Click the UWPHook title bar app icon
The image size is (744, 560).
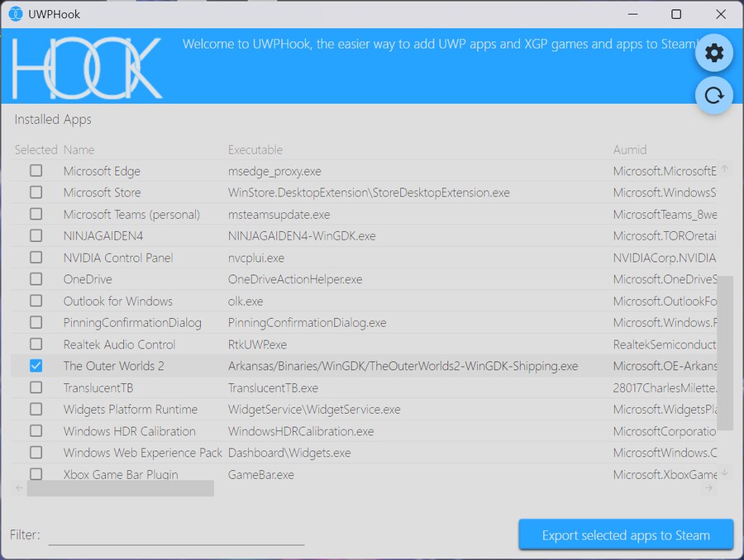(16, 14)
